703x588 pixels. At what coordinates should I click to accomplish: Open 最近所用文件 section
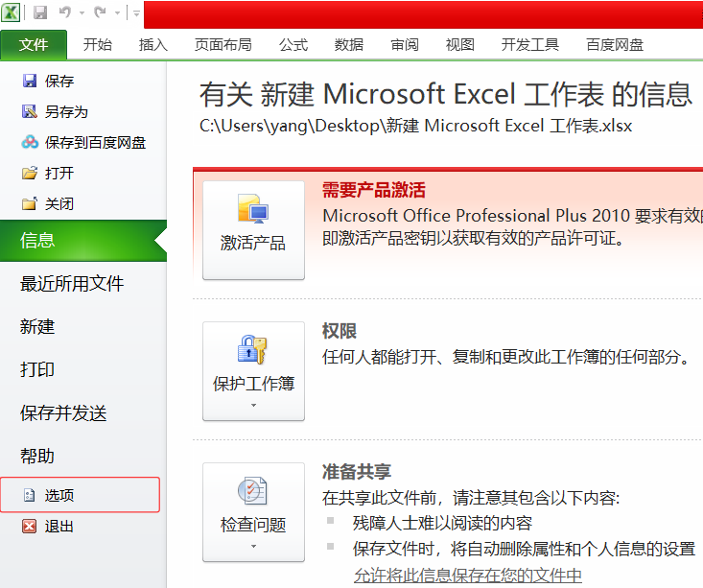[x=72, y=284]
